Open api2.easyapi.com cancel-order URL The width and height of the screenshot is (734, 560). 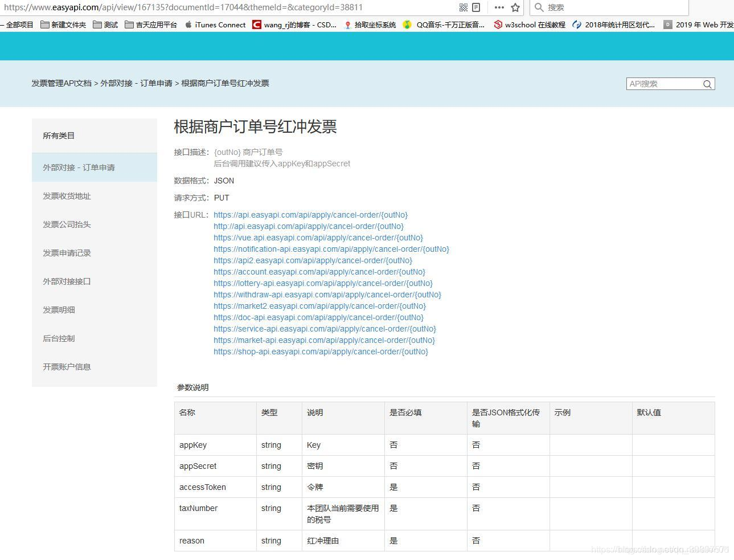pos(313,260)
